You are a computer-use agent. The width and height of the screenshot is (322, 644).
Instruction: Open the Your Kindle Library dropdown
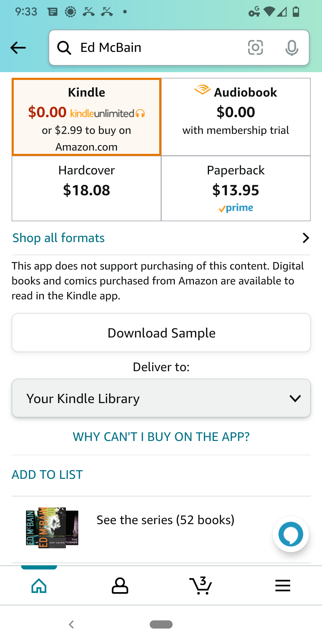pos(161,398)
